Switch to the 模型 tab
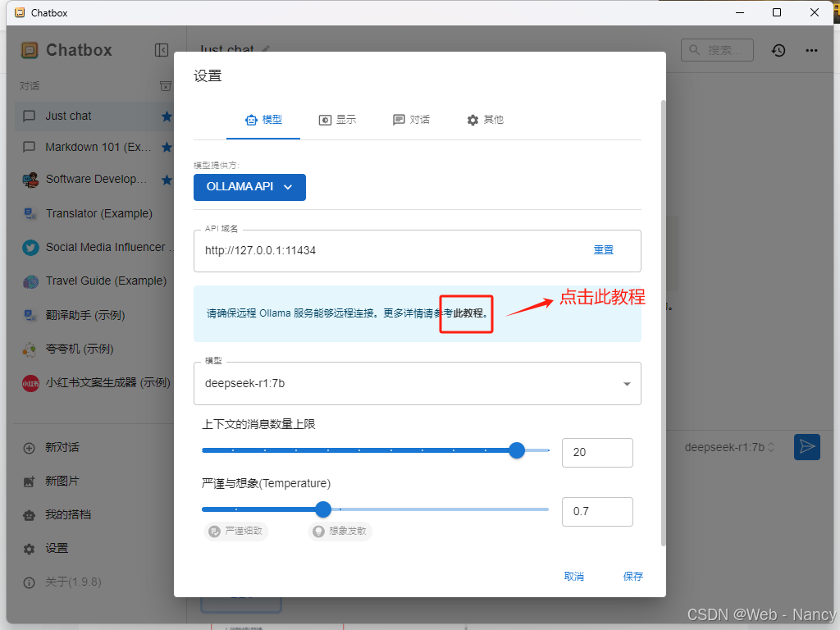This screenshot has height=630, width=840. (x=263, y=120)
